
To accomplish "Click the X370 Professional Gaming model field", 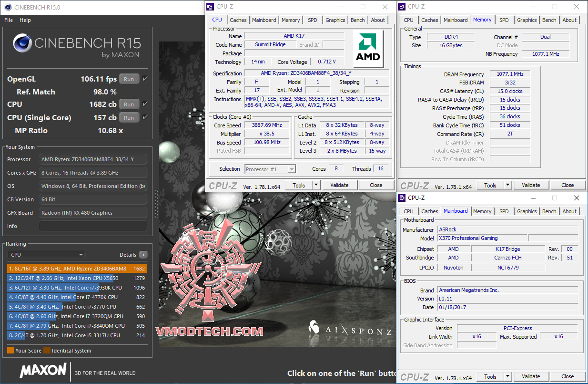I will [x=481, y=238].
